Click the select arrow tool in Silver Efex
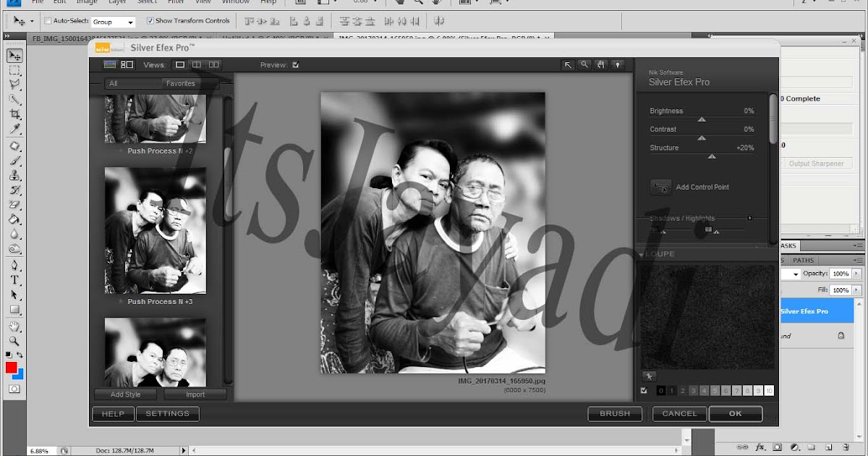The width and height of the screenshot is (868, 456). pyautogui.click(x=568, y=64)
